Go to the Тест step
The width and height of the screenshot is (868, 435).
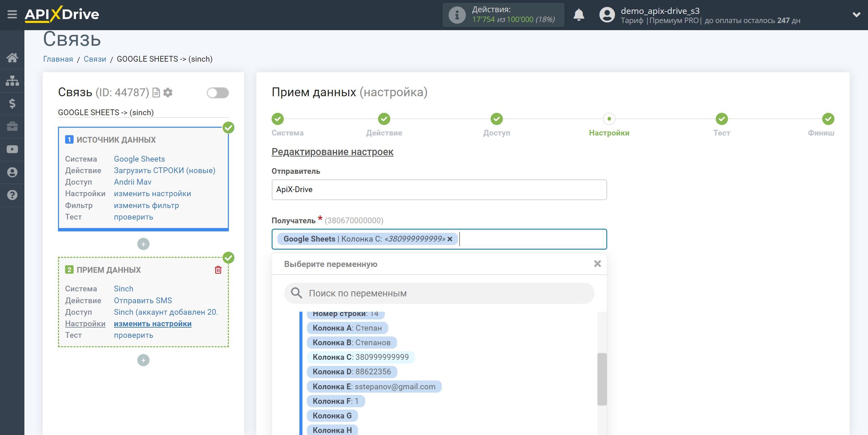point(722,119)
